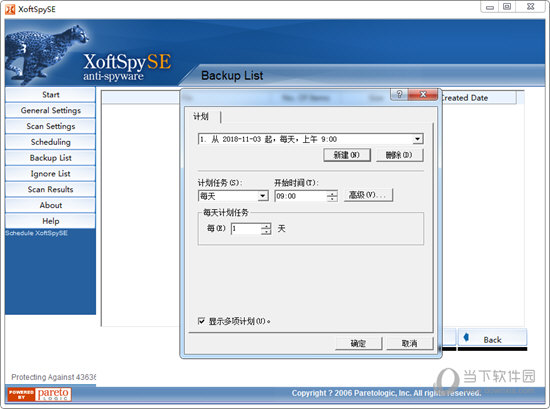Image resolution: width=550 pixels, height=409 pixels.
Task: Click the Pareto Logic logo
Action: tap(39, 394)
